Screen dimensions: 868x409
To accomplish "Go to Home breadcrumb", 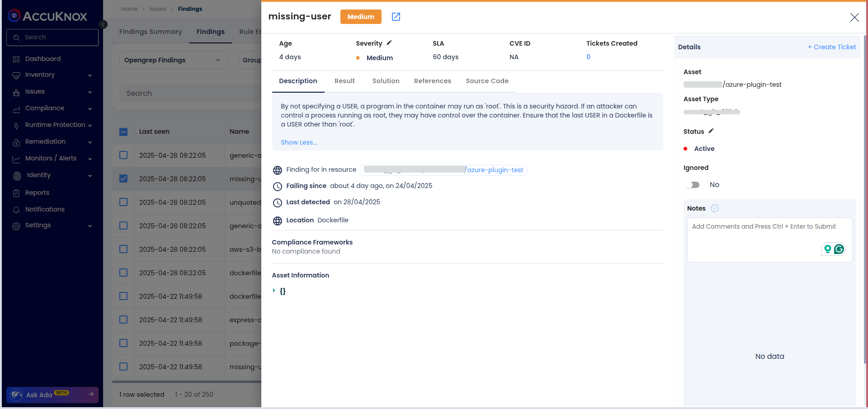I will point(129,9).
